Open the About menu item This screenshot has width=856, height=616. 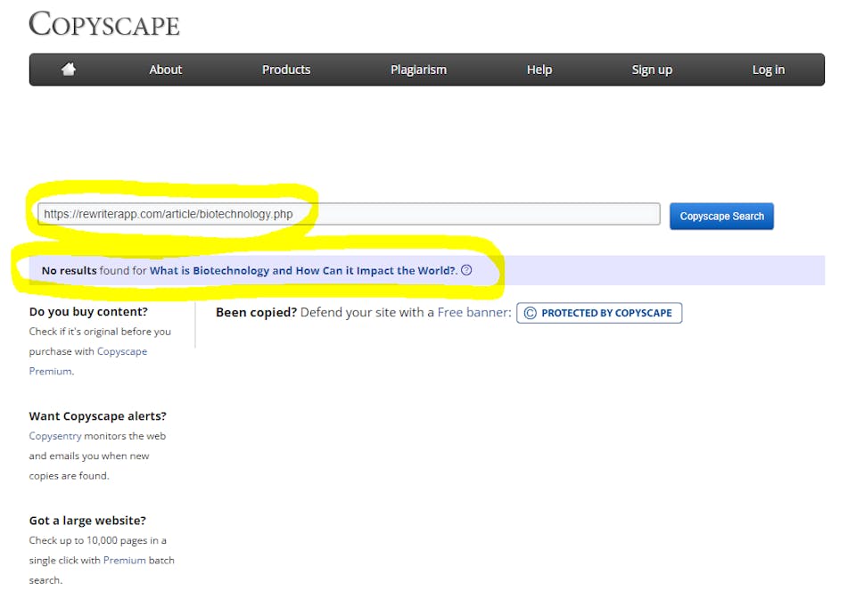click(165, 70)
